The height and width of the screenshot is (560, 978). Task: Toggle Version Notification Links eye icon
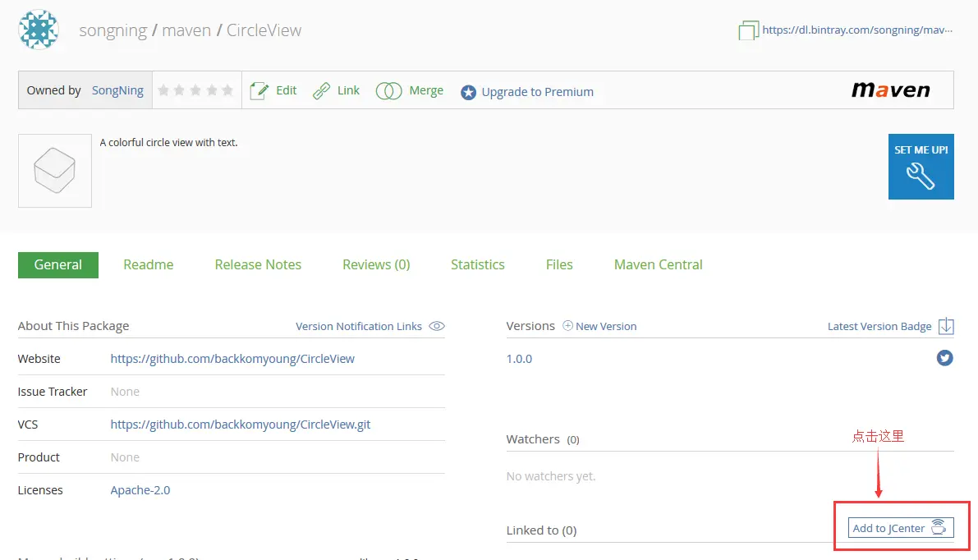(x=437, y=326)
